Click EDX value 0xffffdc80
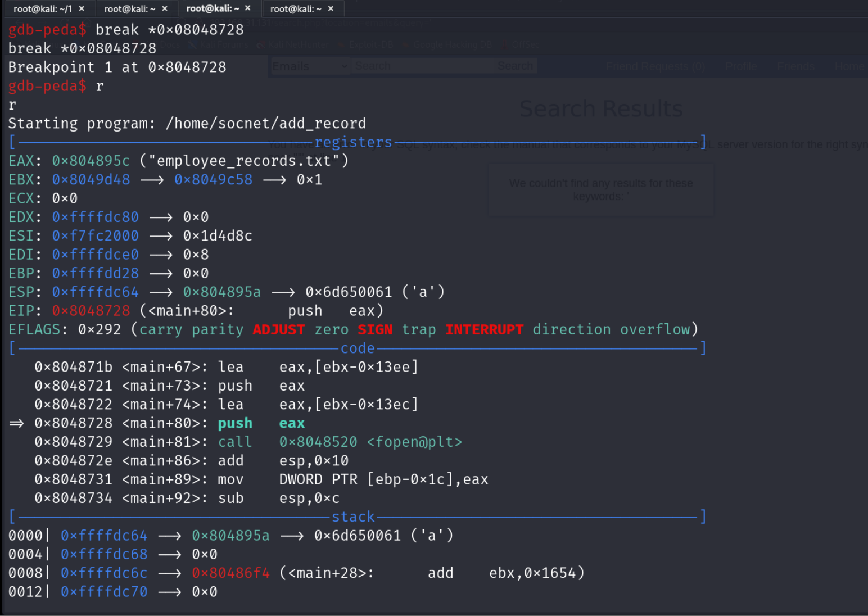The image size is (868, 616). (x=95, y=217)
